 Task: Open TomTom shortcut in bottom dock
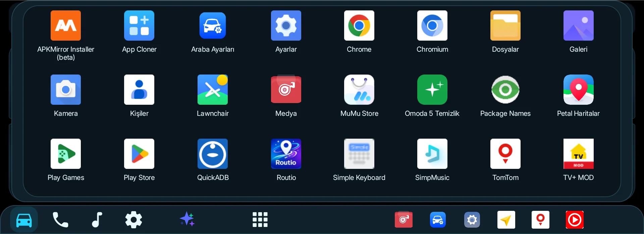click(x=540, y=220)
